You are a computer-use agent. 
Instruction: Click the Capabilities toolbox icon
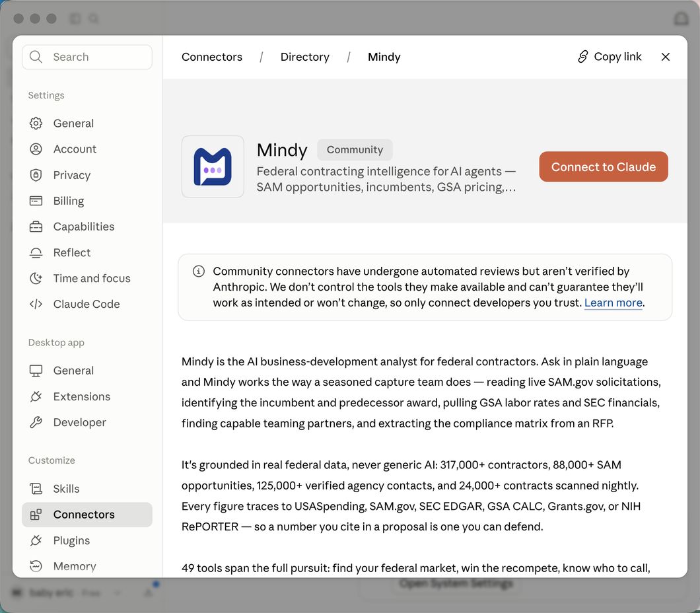pos(36,227)
